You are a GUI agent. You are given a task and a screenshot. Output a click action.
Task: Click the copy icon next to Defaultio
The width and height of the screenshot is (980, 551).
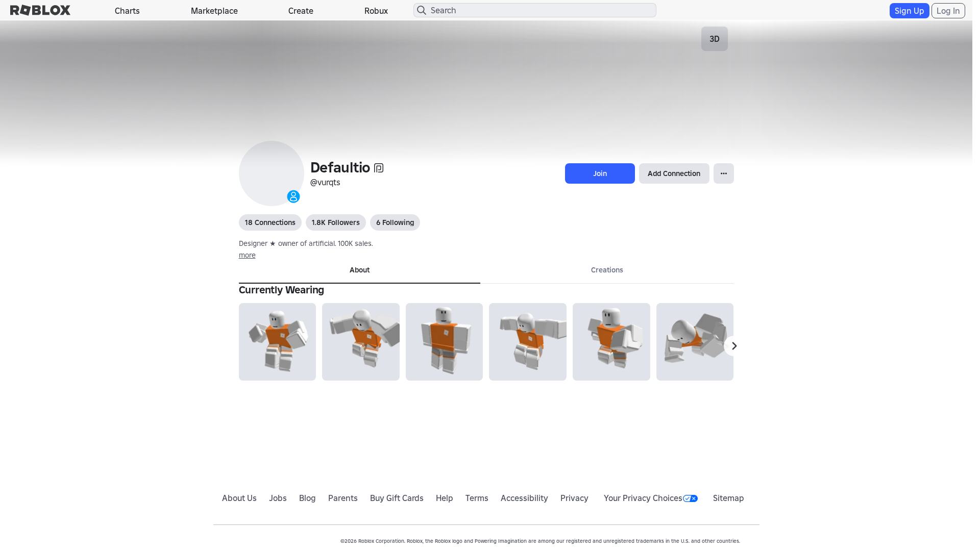[379, 168]
